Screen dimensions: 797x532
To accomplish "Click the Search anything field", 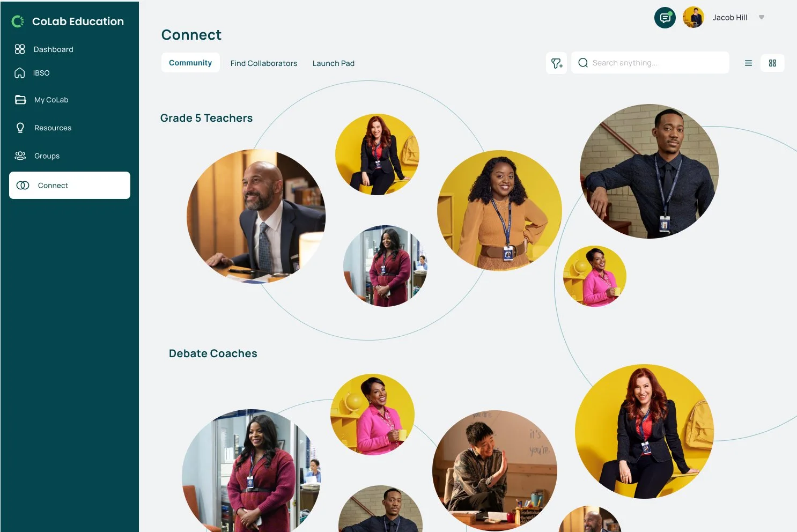I will 650,63.
